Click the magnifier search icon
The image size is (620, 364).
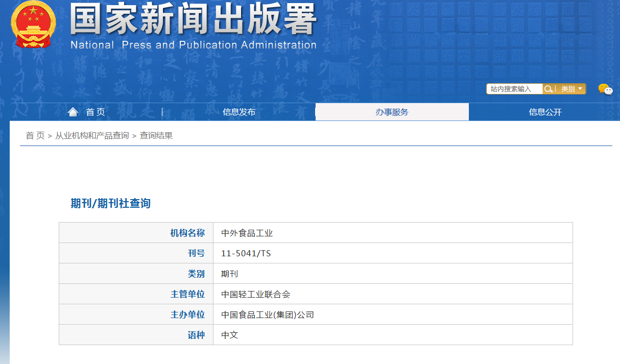click(547, 89)
